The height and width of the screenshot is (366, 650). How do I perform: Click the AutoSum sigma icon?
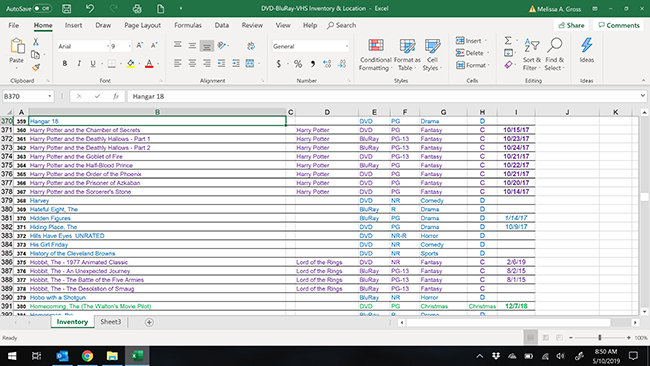point(508,40)
